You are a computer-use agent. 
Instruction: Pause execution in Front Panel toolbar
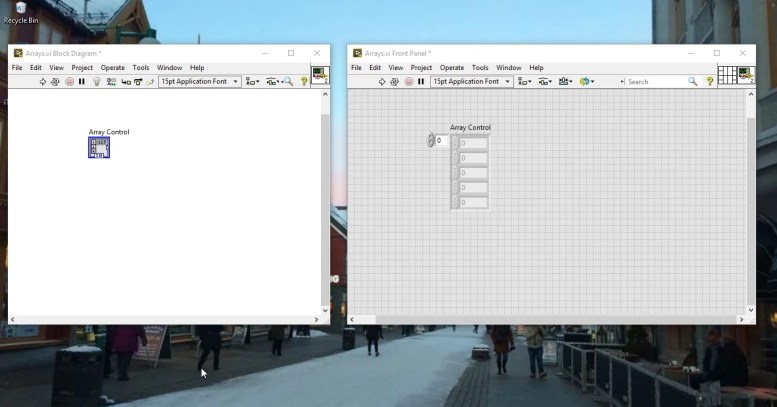pos(421,82)
